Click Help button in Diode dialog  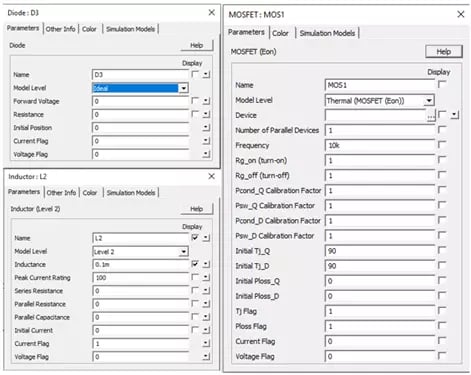(x=196, y=45)
